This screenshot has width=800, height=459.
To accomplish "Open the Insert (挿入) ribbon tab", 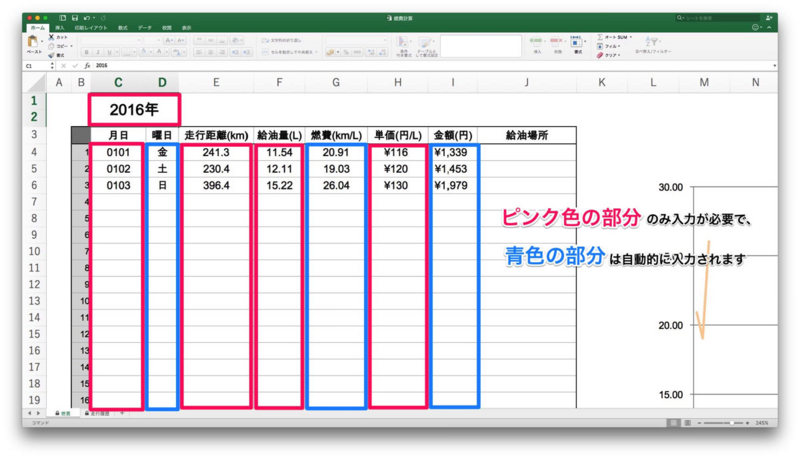I will pos(60,28).
